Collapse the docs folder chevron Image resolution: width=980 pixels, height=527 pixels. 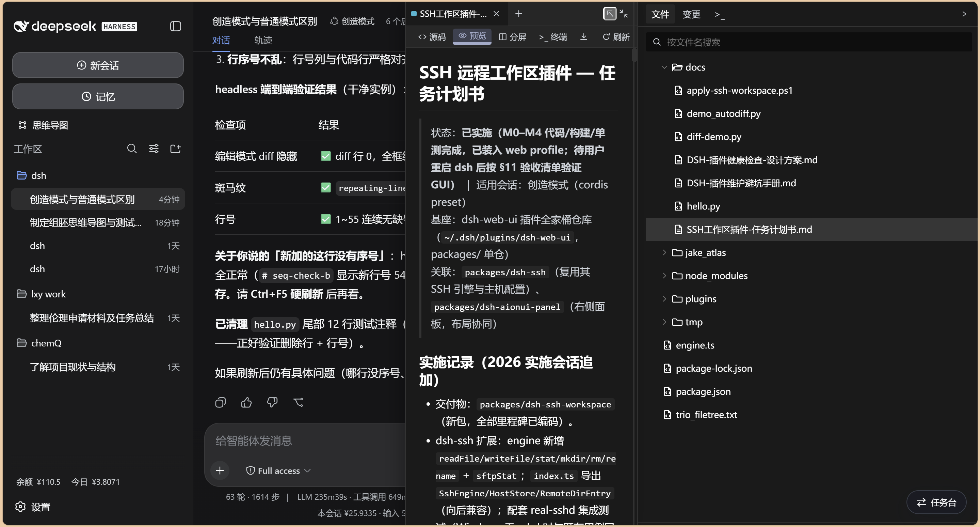664,67
